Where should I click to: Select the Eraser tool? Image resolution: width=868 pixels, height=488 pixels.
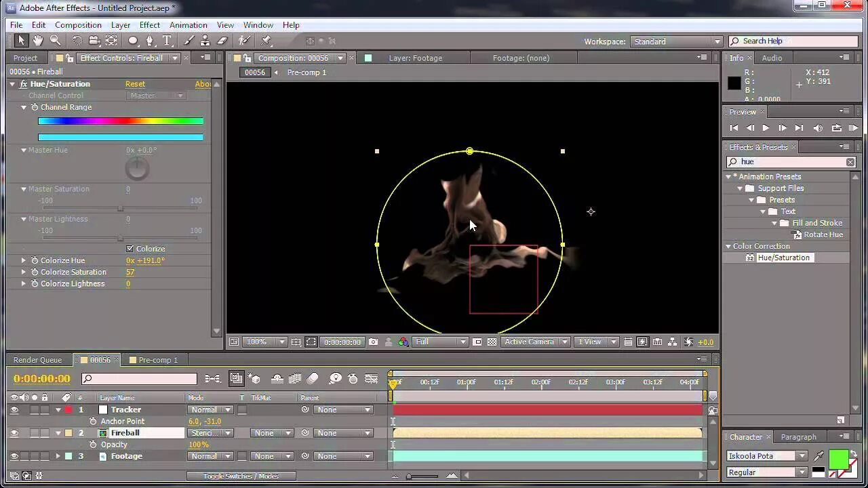[222, 41]
